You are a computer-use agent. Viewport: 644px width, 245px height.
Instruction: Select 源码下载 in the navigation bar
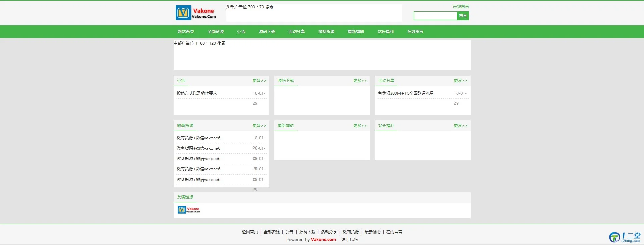[x=267, y=32]
